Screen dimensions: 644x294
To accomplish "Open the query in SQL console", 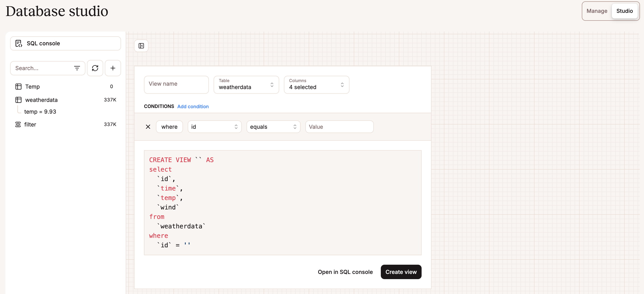I will coord(345,272).
